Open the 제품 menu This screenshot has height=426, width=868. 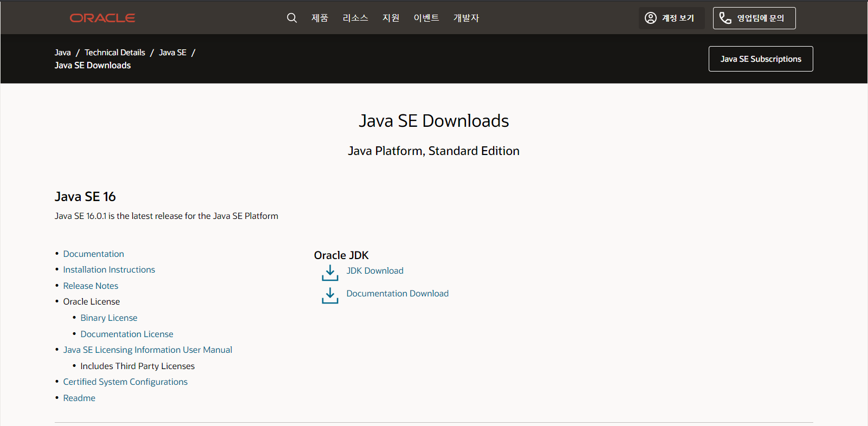pos(320,18)
